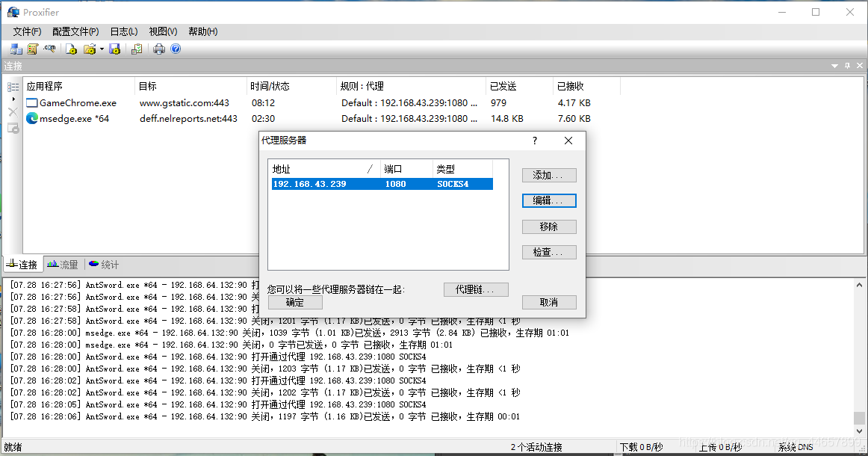The height and width of the screenshot is (456, 868).
Task: Open the 帮助(H) menu
Action: coord(202,31)
